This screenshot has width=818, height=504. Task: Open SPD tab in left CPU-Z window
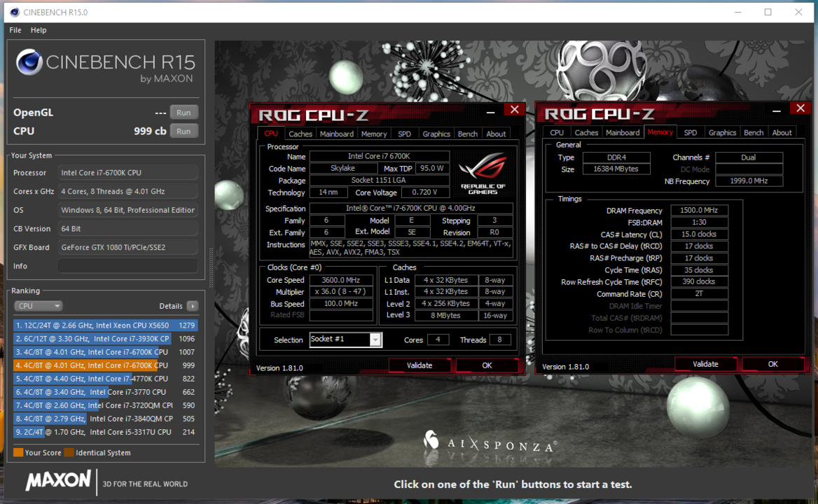pyautogui.click(x=404, y=134)
